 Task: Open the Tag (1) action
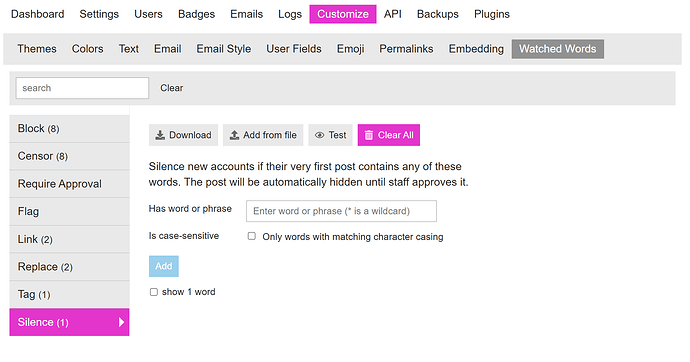click(70, 294)
